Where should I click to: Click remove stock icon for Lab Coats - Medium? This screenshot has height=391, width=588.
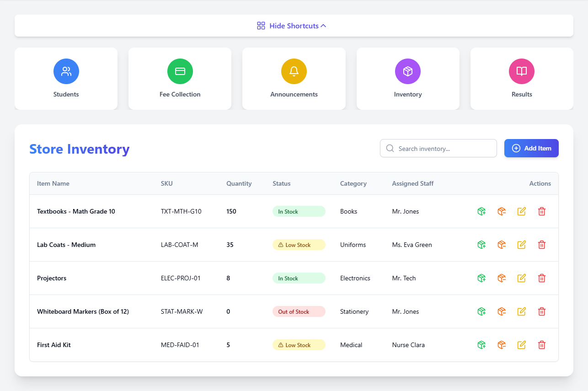coord(502,245)
